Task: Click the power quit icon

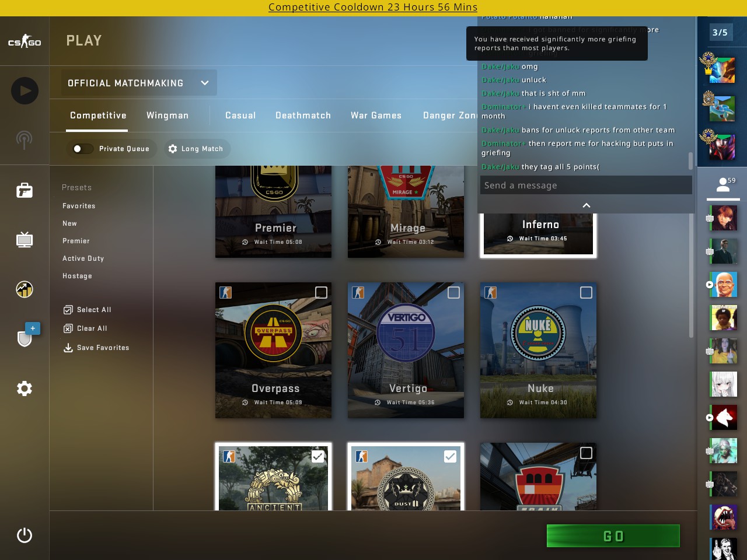Action: click(x=25, y=535)
